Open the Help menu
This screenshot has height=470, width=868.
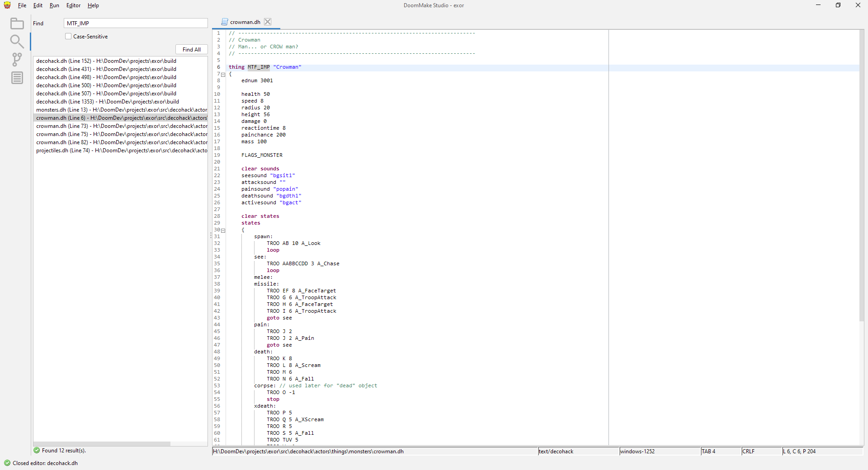(93, 5)
